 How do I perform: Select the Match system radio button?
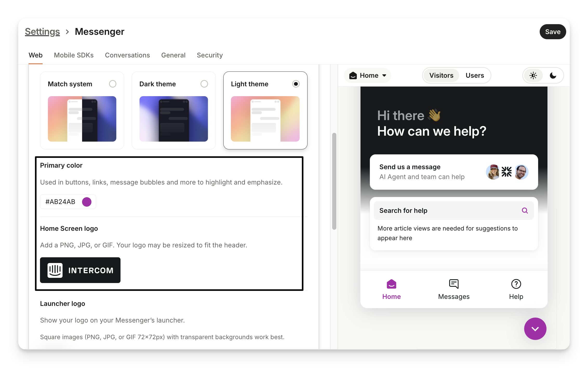click(x=113, y=84)
